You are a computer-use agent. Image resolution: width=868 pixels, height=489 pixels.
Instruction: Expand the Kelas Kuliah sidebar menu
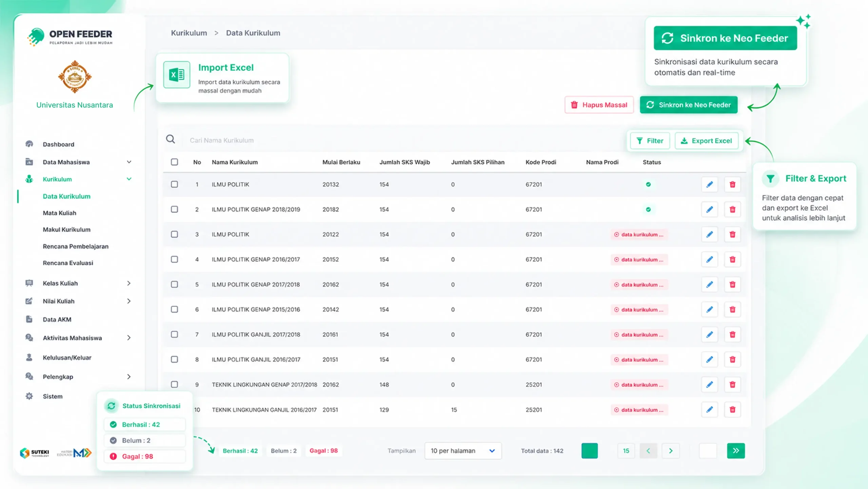click(x=129, y=283)
